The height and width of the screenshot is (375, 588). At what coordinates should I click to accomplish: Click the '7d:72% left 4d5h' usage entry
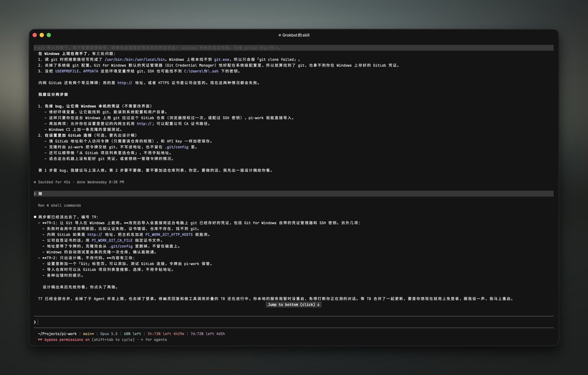coord(208,334)
